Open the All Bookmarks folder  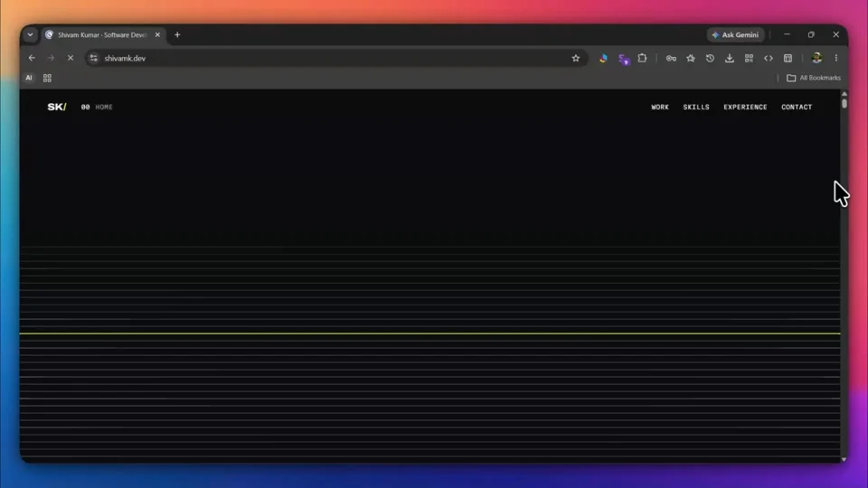(814, 78)
